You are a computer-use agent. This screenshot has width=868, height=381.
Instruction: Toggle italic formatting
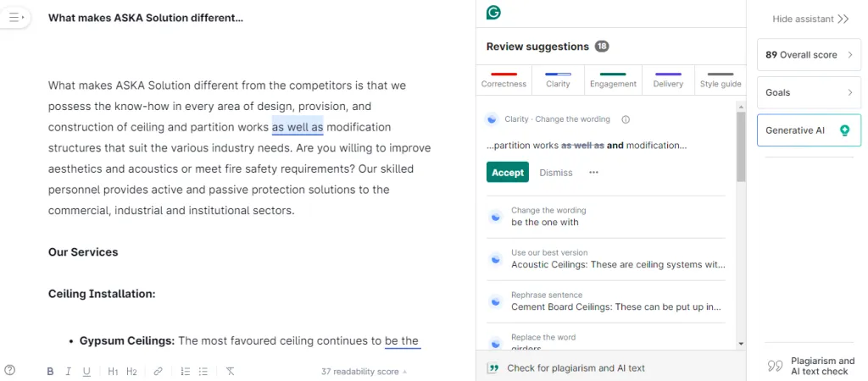point(68,372)
